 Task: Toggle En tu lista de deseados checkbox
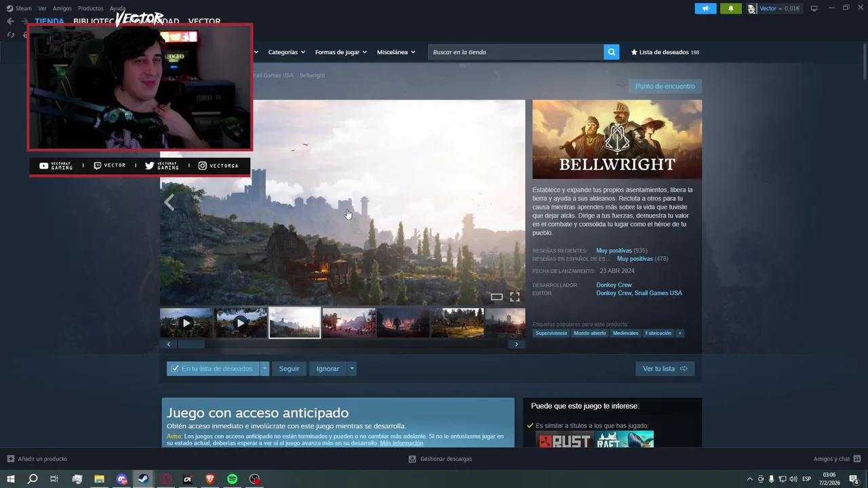pos(175,369)
